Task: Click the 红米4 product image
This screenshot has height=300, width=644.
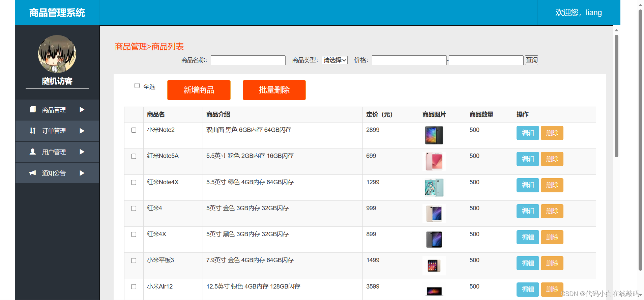Action: (x=434, y=214)
